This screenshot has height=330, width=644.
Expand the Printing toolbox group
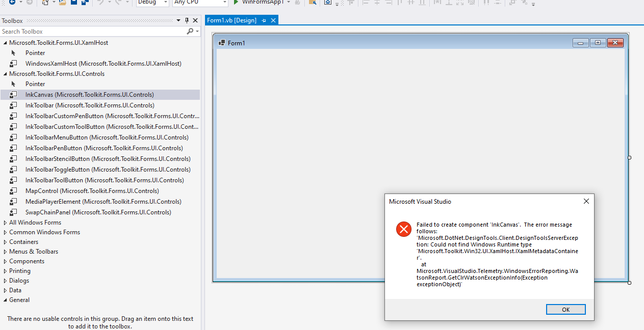point(5,271)
